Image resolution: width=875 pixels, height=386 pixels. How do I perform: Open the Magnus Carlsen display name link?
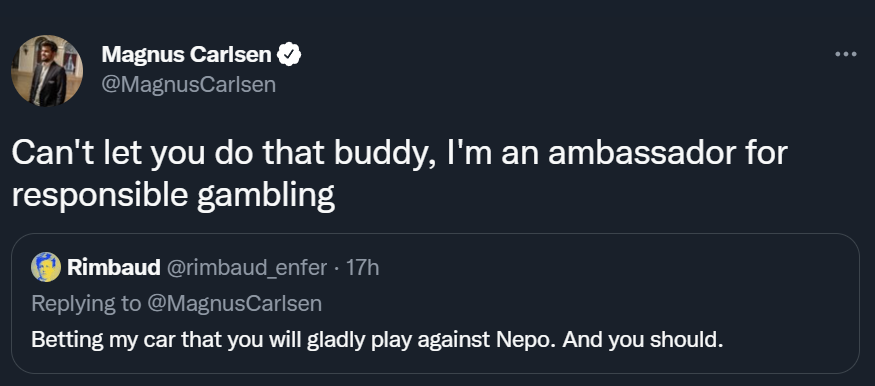coord(186,55)
